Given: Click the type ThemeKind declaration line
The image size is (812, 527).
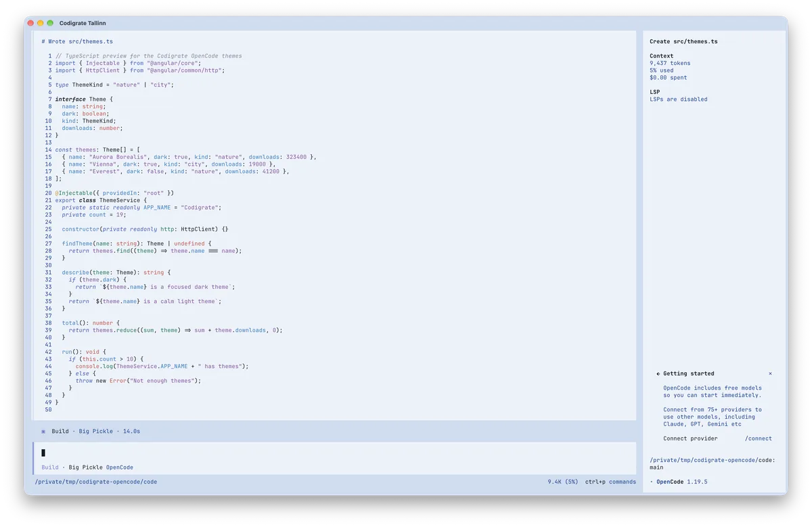Looking at the screenshot, I should [x=114, y=85].
